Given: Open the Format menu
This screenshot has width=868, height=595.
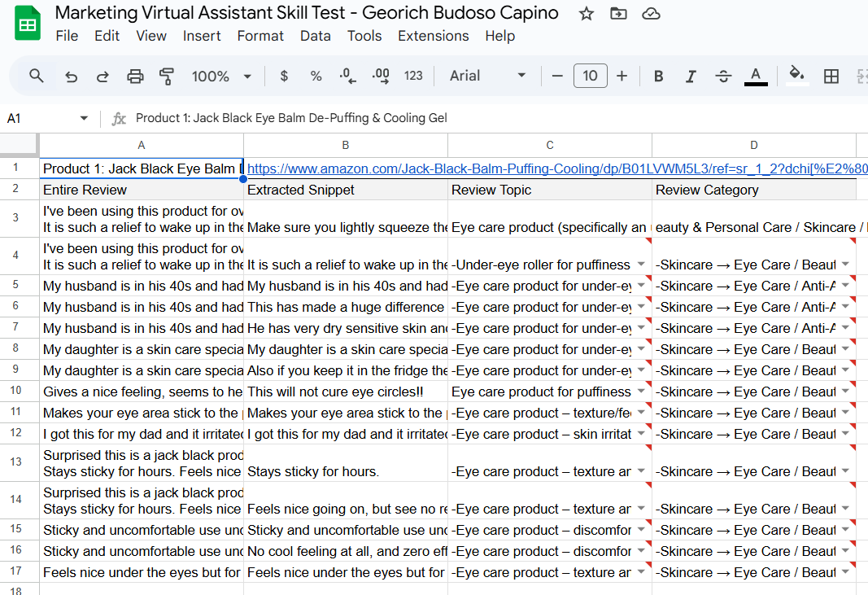Looking at the screenshot, I should (x=260, y=36).
